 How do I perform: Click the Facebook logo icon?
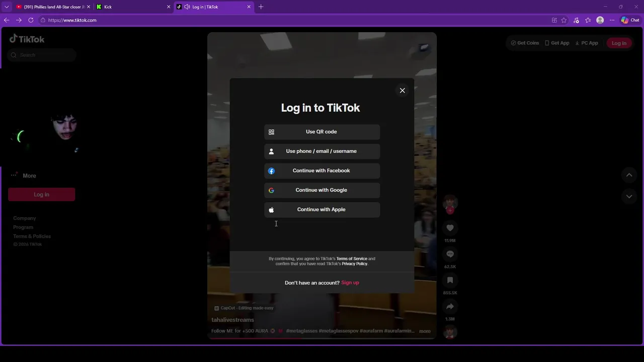click(271, 171)
